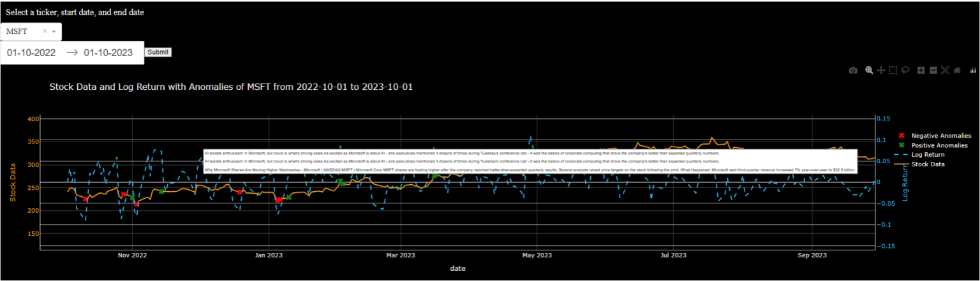Viewport: 980px width, 281px height.
Task: Reset axes with the home icon
Action: pos(957,71)
